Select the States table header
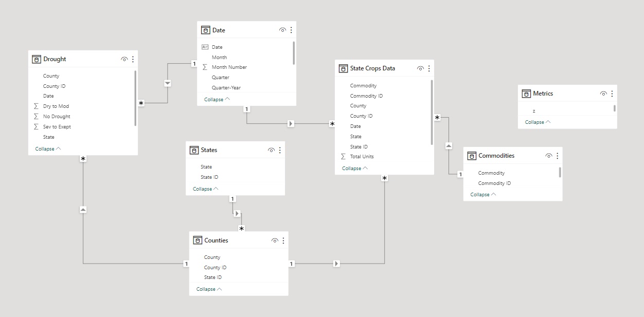 pyautogui.click(x=209, y=150)
